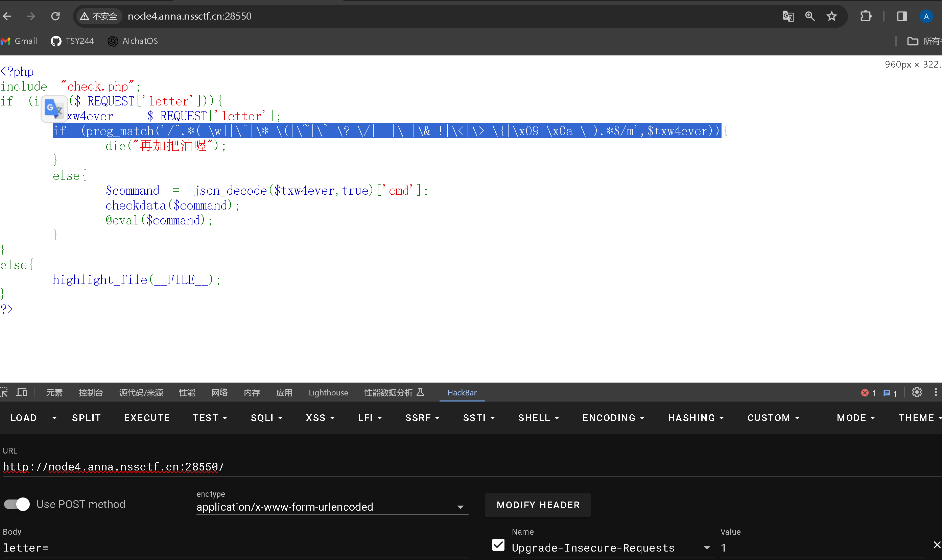Click the floating translate popup icon
Viewport: 942px width, 560px height.
pos(54,109)
